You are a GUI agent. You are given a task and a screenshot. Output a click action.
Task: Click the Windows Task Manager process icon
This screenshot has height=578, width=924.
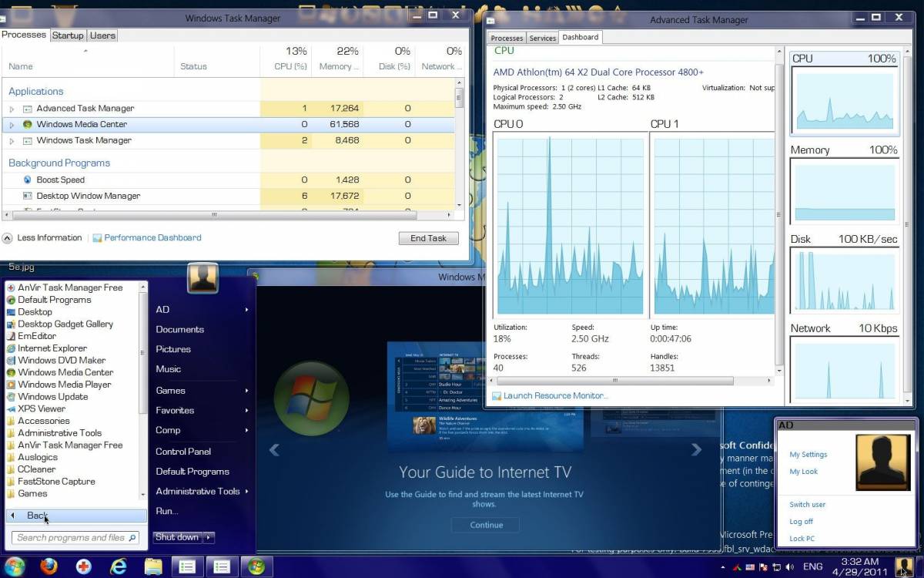28,141
